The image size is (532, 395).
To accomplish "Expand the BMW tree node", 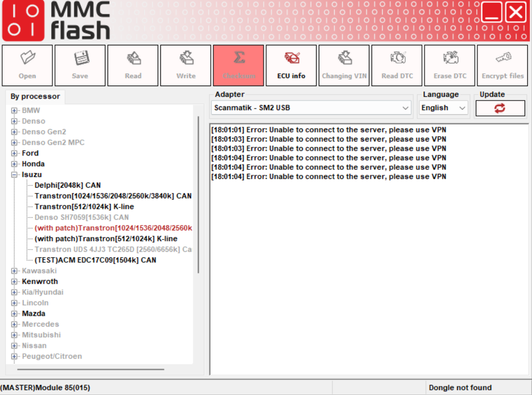I will pos(14,111).
